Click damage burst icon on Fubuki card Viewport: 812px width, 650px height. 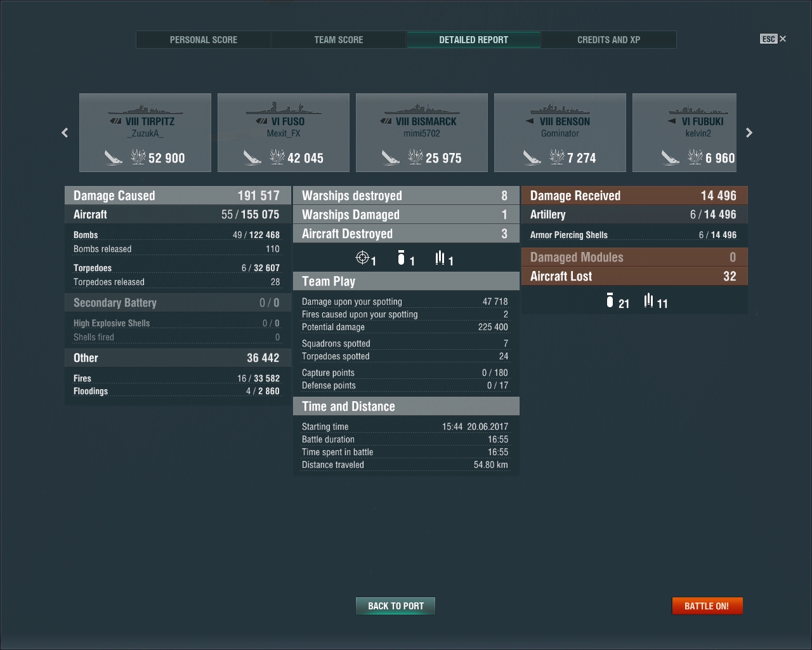pos(695,157)
